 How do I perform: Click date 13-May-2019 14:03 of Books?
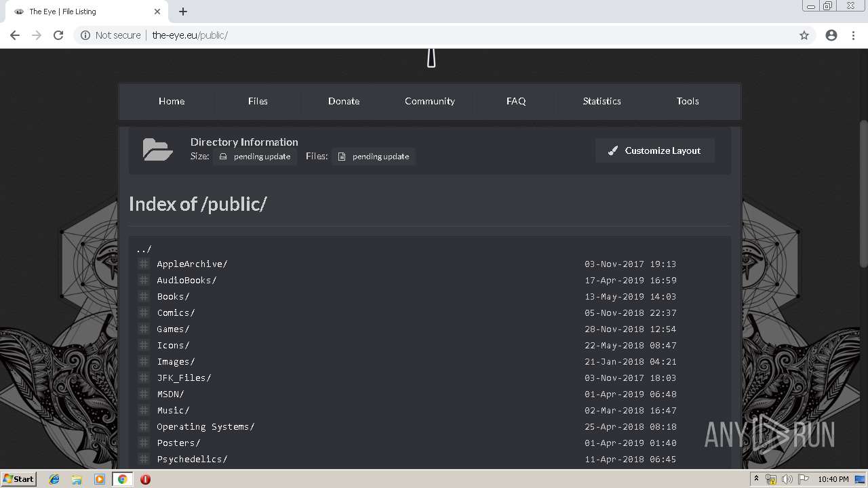coord(631,296)
